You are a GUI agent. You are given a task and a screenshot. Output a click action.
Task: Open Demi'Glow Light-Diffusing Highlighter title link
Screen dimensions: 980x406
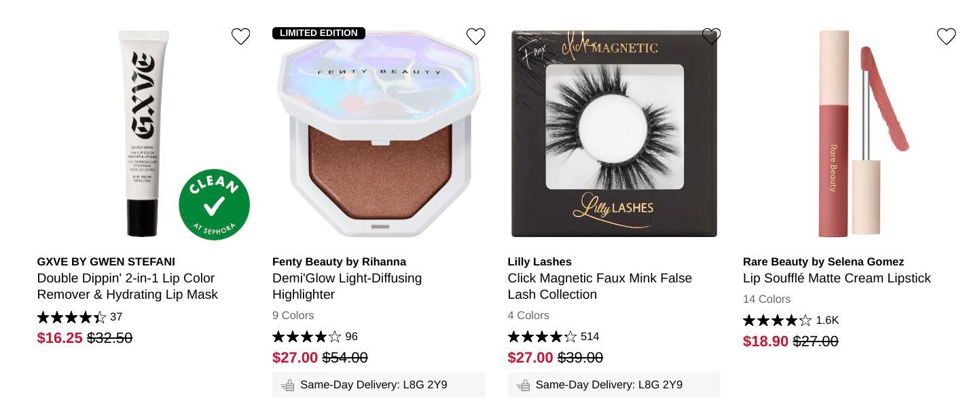[347, 287]
